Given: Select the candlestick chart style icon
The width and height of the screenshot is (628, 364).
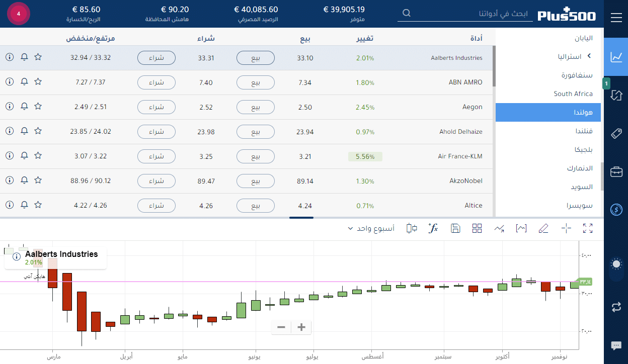Looking at the screenshot, I should point(412,228).
